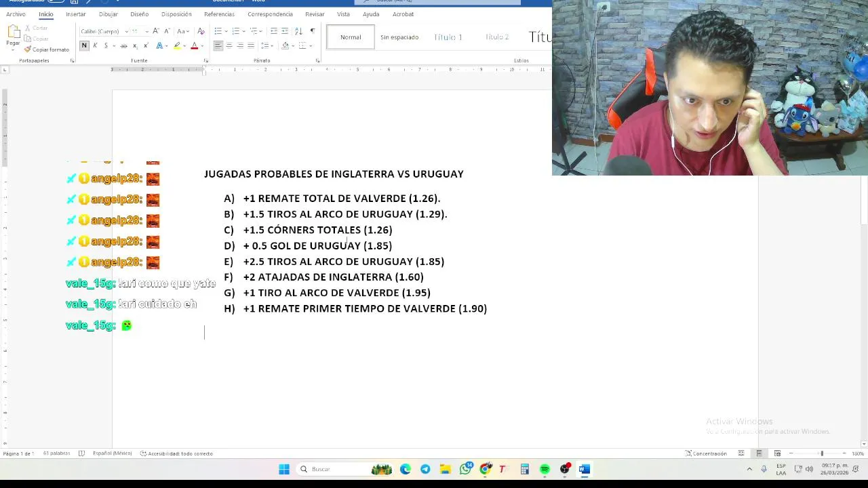Open WhatsApp from the taskbar
868x488 pixels.
465,469
